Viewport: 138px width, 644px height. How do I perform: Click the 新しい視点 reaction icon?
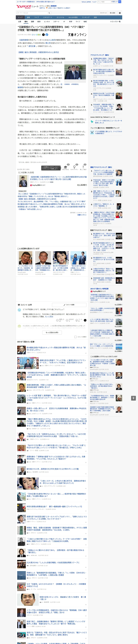[x=83, y=167]
